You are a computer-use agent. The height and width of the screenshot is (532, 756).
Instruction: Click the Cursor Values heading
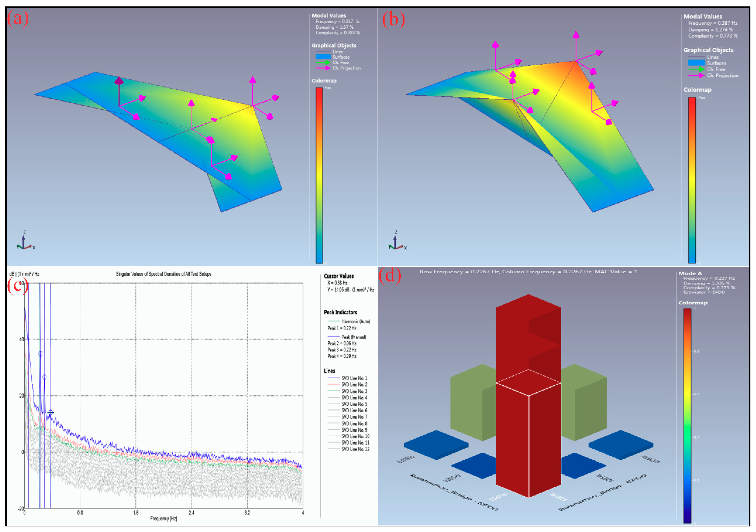[338, 276]
